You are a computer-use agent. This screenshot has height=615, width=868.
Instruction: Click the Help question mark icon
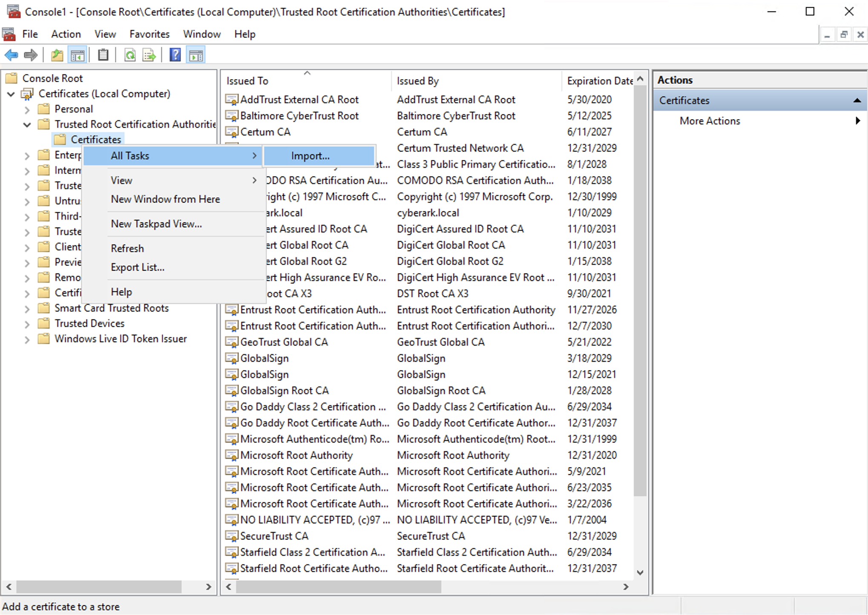pos(175,55)
